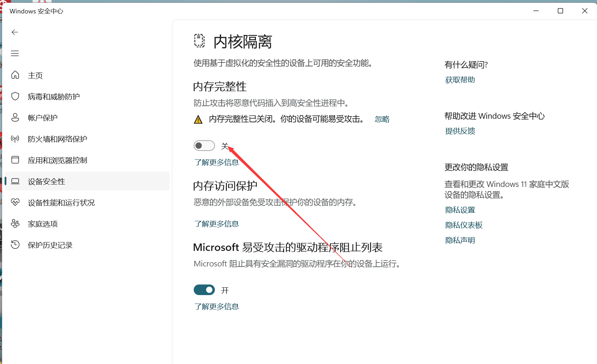
Task: Expand the hamburger navigation menu
Action: click(x=15, y=53)
